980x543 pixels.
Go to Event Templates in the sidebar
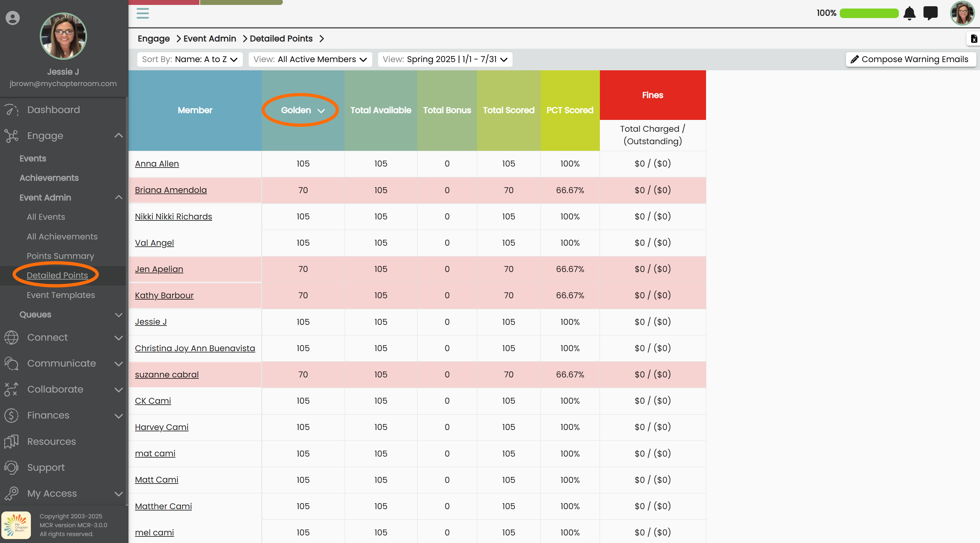(60, 295)
